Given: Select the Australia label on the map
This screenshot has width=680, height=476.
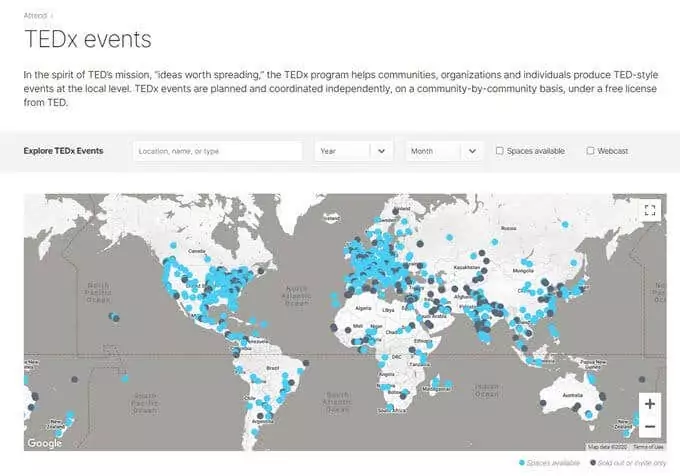Looking at the screenshot, I should click(x=572, y=395).
